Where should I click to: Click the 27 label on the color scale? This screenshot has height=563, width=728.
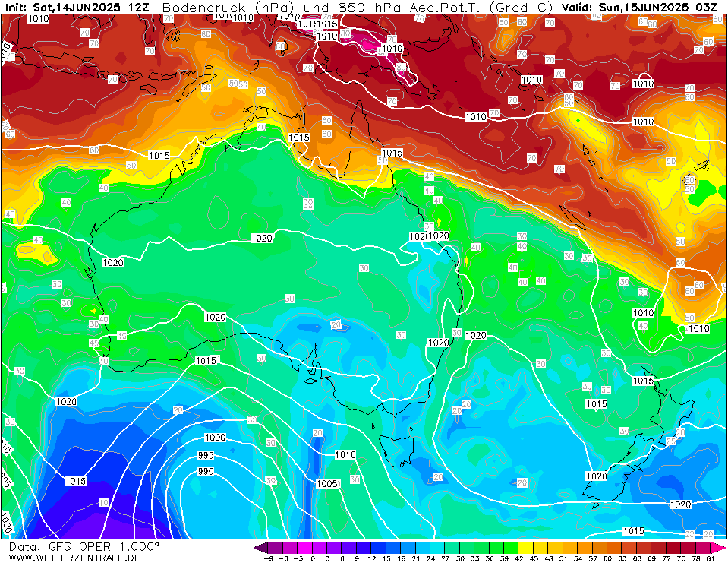click(446, 558)
